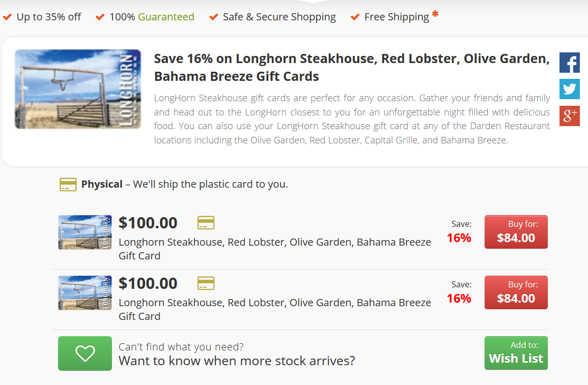Screen dimensions: 588x385
Task: Share via Google Plus icon
Action: coord(569,116)
